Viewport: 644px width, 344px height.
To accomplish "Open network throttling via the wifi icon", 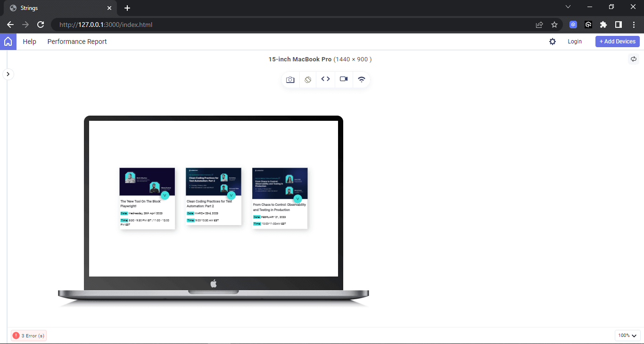I will (x=361, y=79).
